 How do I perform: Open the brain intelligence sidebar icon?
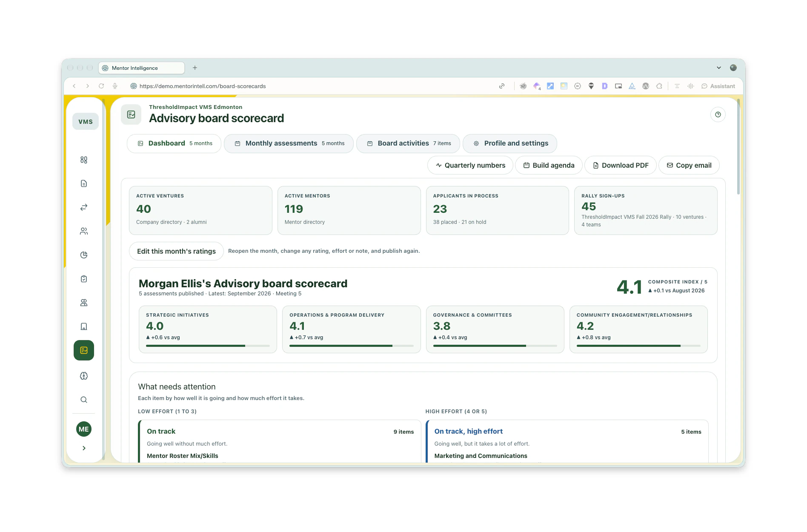[84, 376]
